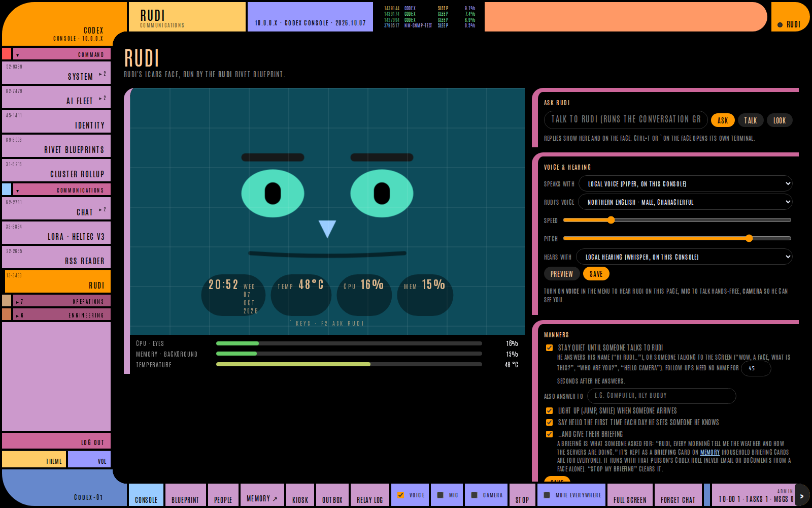Click the Talk button
Screen dimensions: 812x508
[751, 120]
